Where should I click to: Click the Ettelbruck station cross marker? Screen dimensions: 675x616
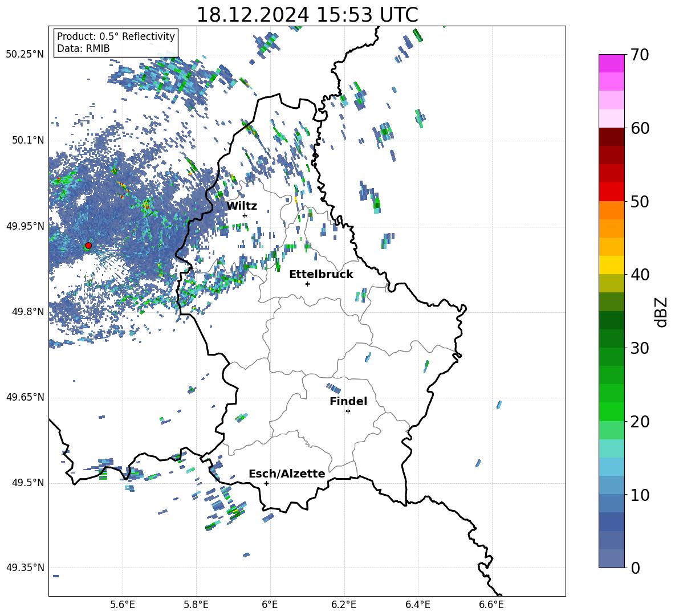pyautogui.click(x=307, y=284)
